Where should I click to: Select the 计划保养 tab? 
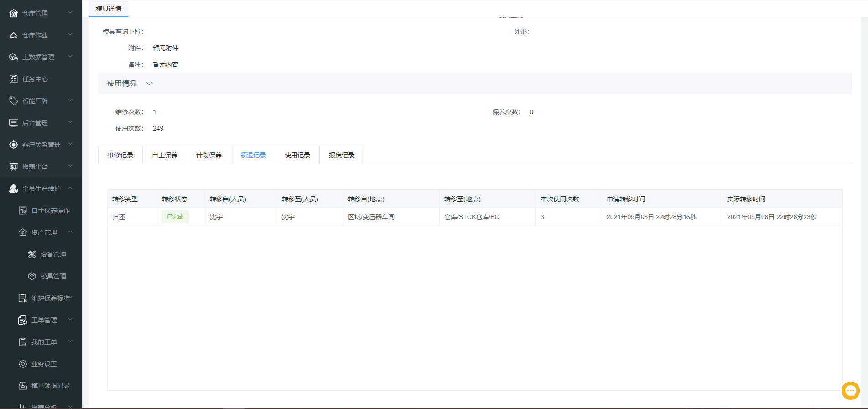[x=209, y=155]
